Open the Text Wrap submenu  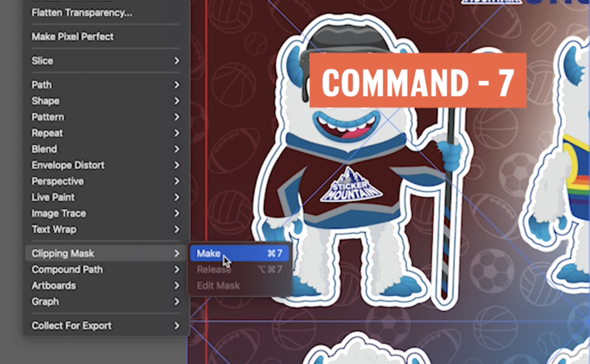(106, 229)
